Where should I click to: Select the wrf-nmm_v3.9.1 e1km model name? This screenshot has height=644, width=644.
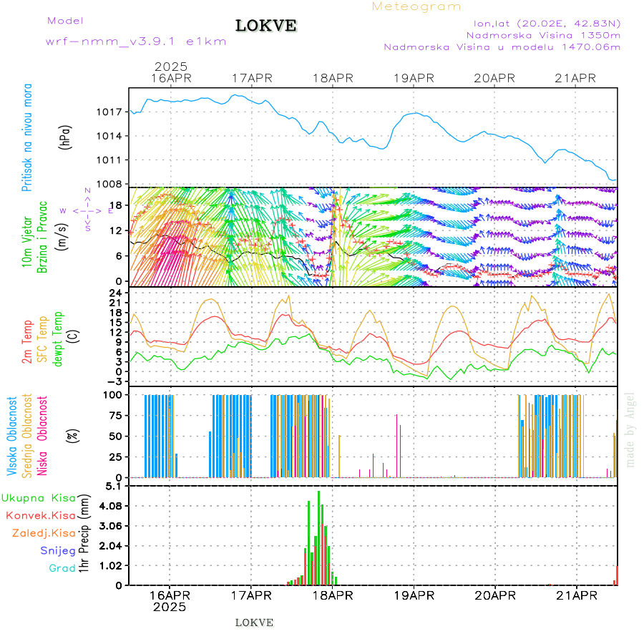pos(136,42)
